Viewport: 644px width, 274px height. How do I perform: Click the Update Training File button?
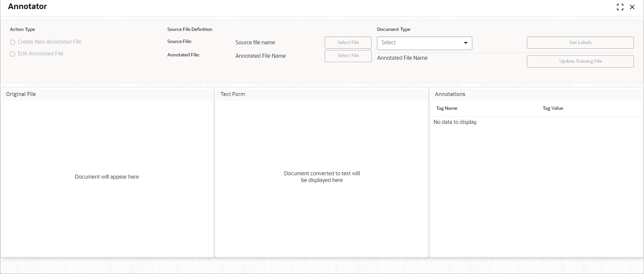pos(580,61)
